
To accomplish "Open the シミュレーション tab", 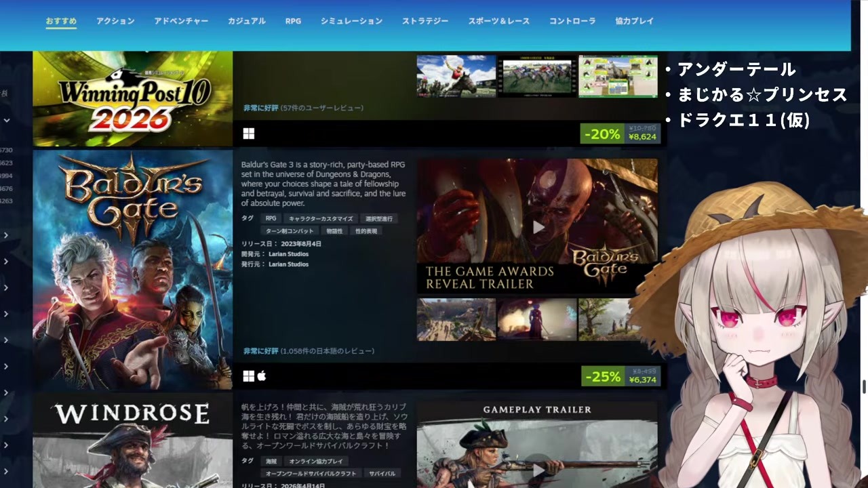I will coord(351,21).
